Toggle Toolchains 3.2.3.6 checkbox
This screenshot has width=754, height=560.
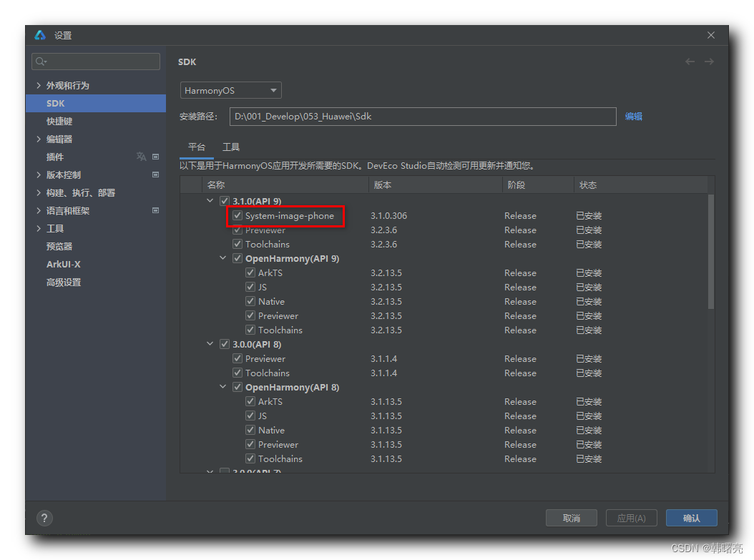pos(238,244)
